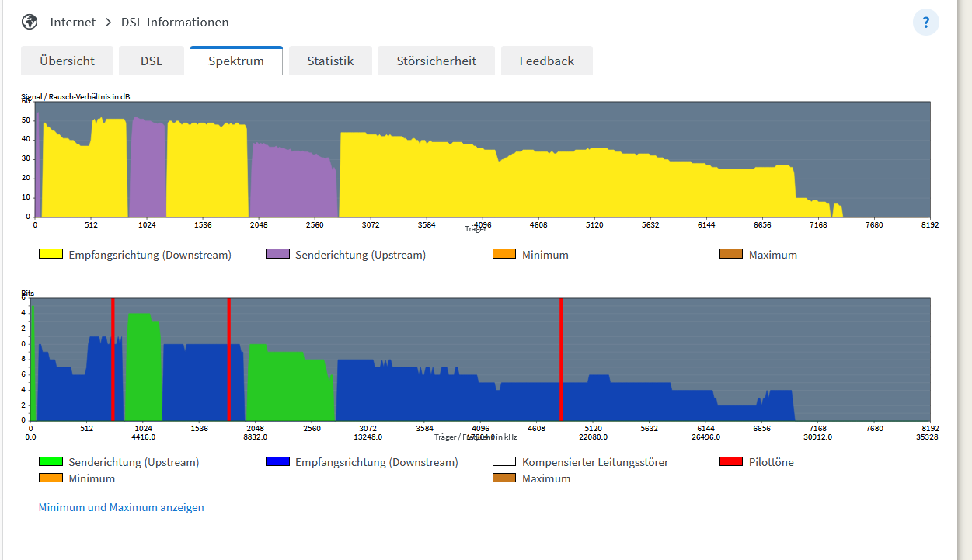Click the Pilottöne legend text
This screenshot has height=560, width=972.
click(x=772, y=462)
